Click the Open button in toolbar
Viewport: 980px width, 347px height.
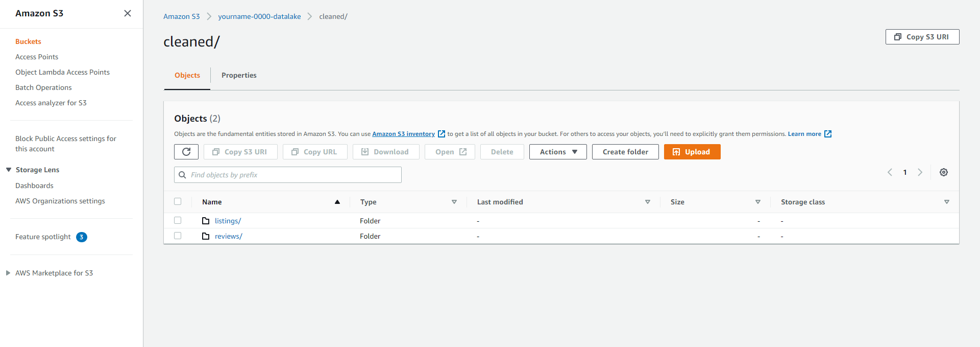coord(450,152)
